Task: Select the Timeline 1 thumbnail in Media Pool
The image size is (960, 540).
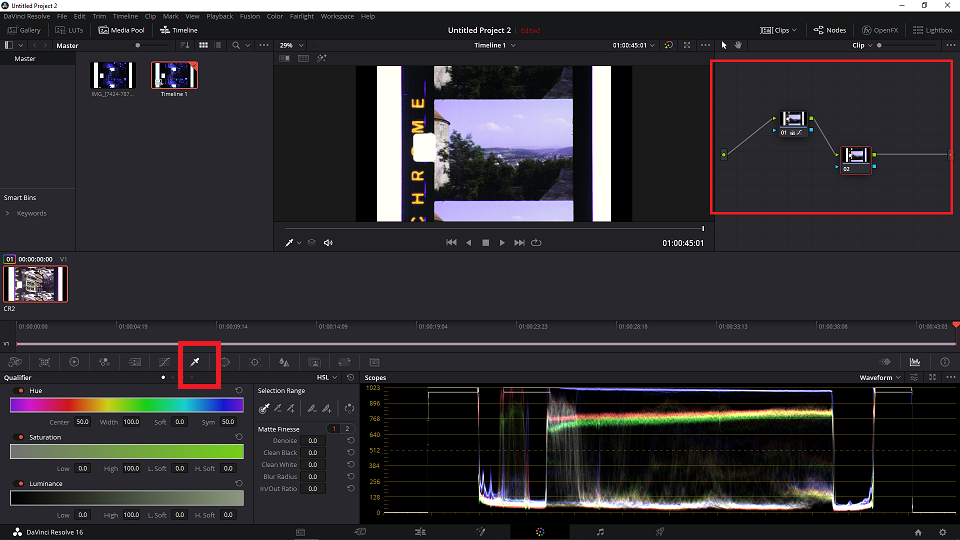Action: pyautogui.click(x=174, y=75)
